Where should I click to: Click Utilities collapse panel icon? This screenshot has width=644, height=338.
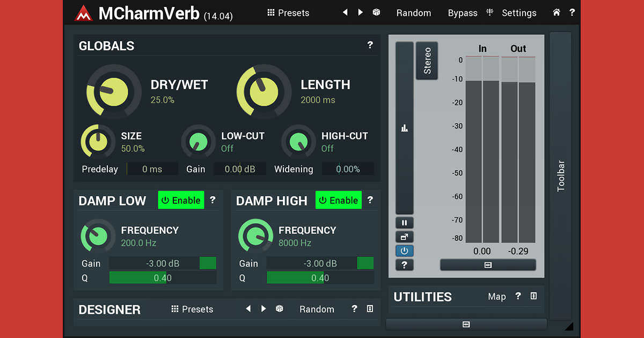[533, 296]
